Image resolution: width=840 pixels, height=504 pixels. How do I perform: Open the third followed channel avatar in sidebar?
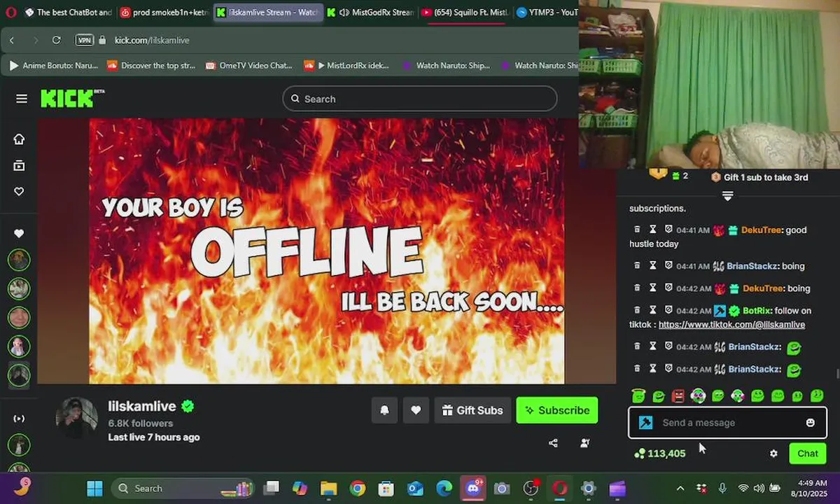pyautogui.click(x=19, y=317)
